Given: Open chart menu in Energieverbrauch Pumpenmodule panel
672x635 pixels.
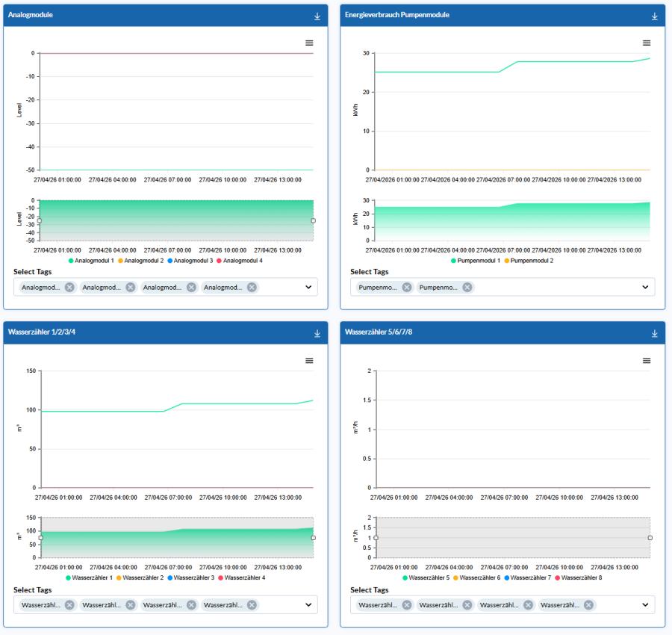Looking at the screenshot, I should pyautogui.click(x=647, y=43).
